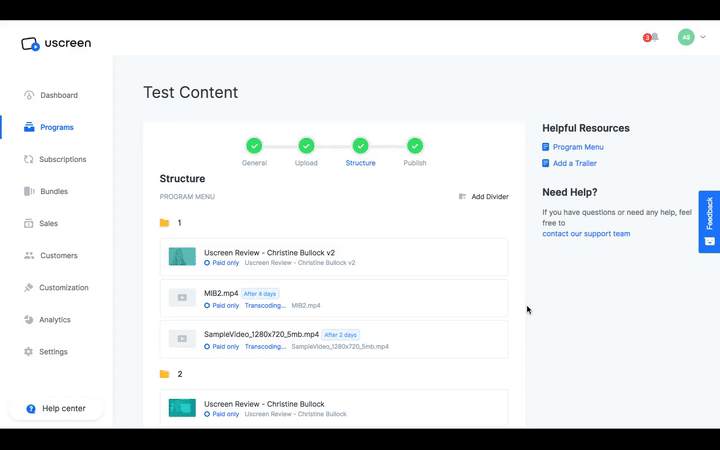Click Transcoding status on the MIB2.mp4 row

point(265,305)
